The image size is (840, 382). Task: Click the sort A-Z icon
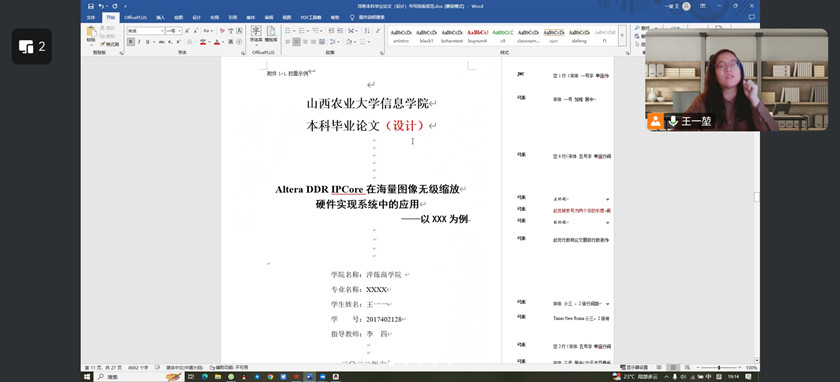click(x=367, y=31)
